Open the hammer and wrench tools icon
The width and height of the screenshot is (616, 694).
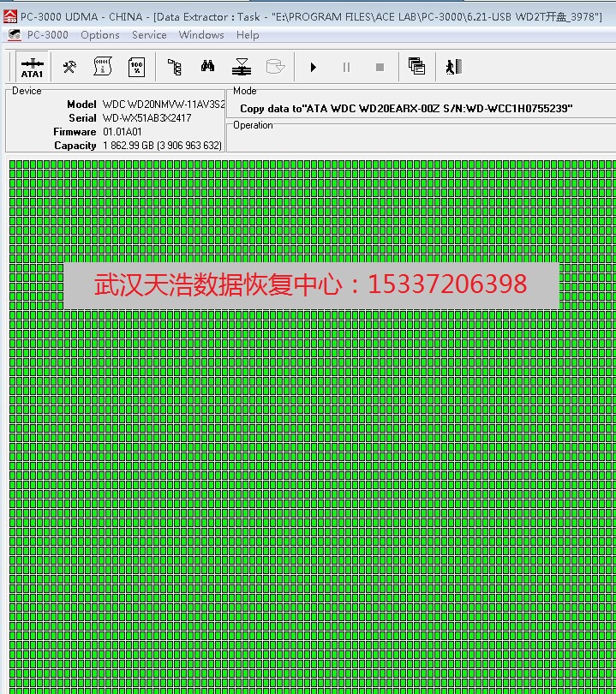(x=70, y=67)
